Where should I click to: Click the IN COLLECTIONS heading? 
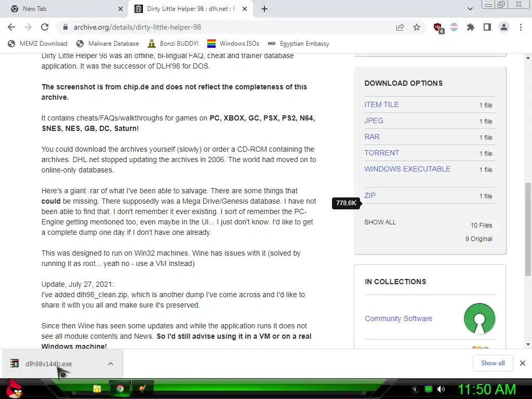(395, 282)
